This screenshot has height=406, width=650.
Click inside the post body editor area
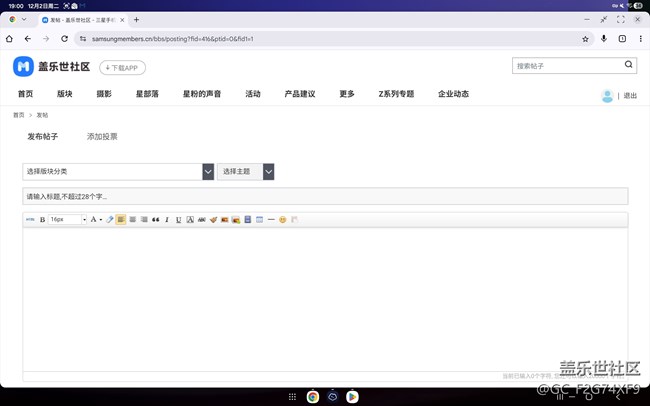click(x=325, y=299)
